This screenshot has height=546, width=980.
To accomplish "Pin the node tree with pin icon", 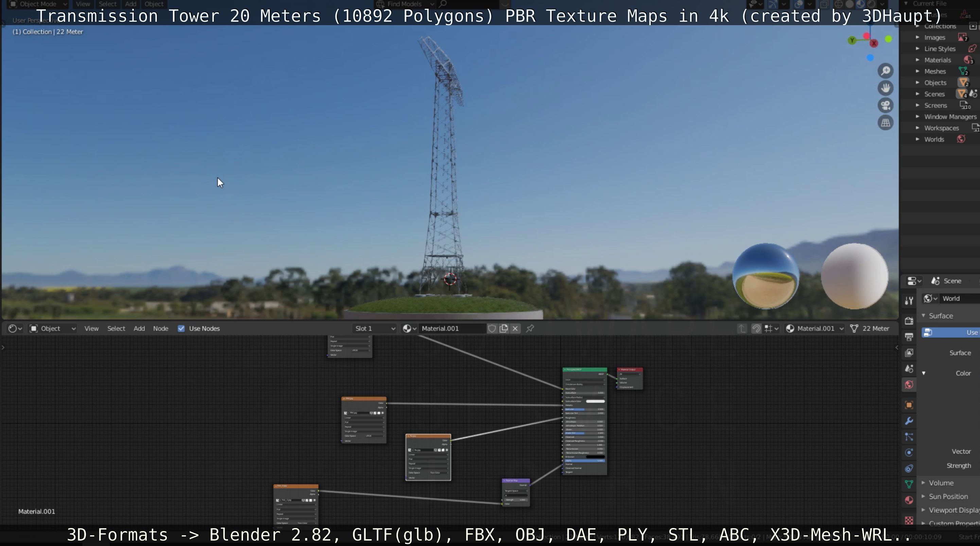I will point(530,328).
